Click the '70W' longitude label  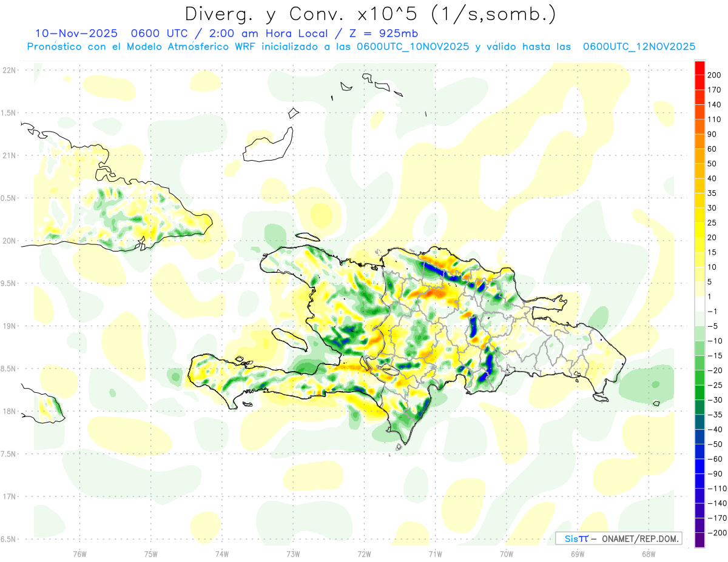(506, 554)
